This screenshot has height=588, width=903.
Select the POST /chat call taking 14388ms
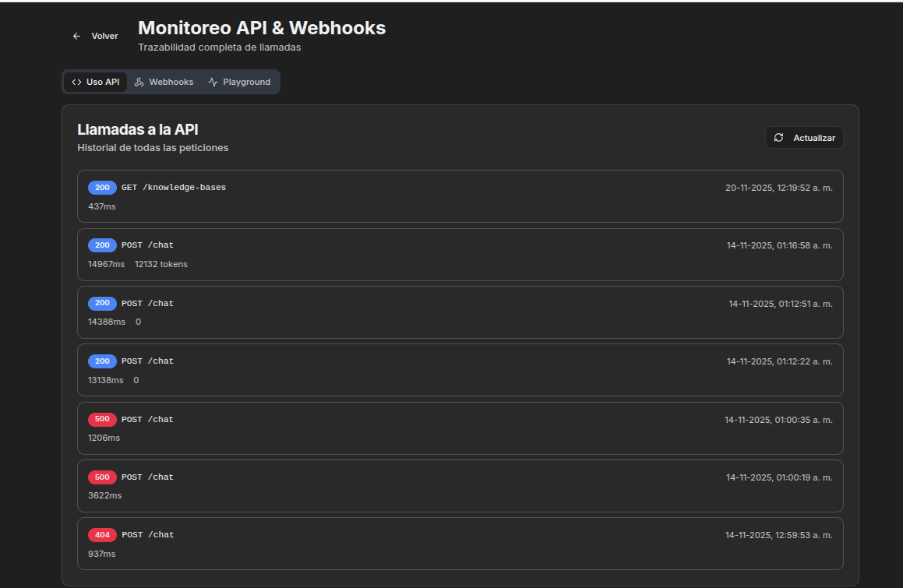tap(460, 312)
